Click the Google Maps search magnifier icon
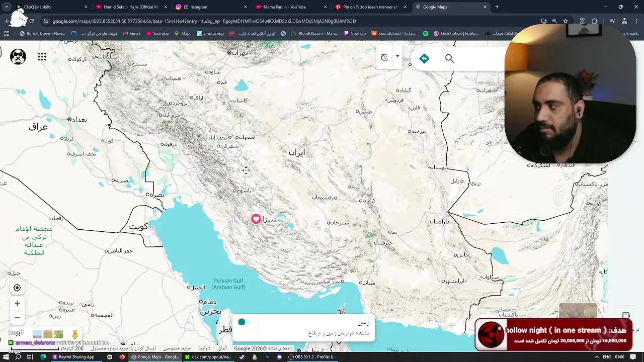Screen dimensions: 644x362 pos(449,59)
